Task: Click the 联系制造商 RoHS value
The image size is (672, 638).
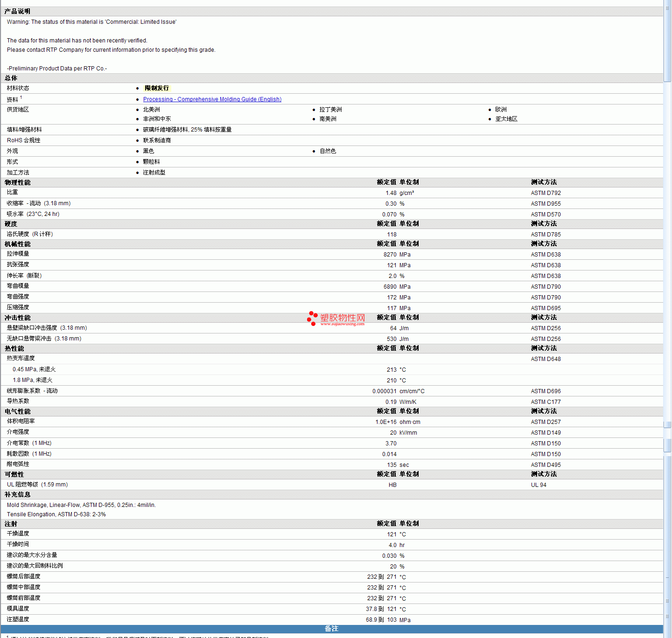Action: 157,140
